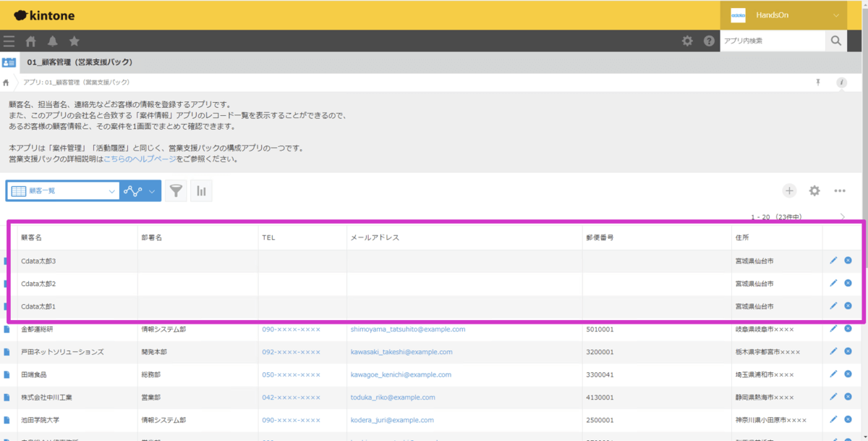Open the filter funnel icon
Screen dimensions: 868x441
pos(176,191)
